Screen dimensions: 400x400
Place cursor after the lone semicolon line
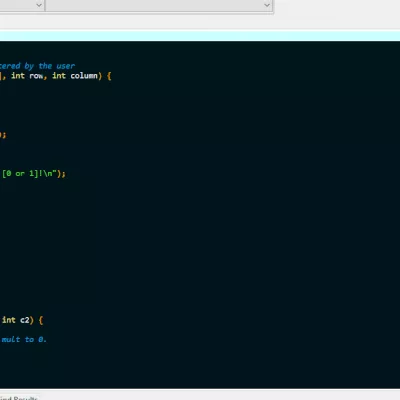(x=7, y=135)
